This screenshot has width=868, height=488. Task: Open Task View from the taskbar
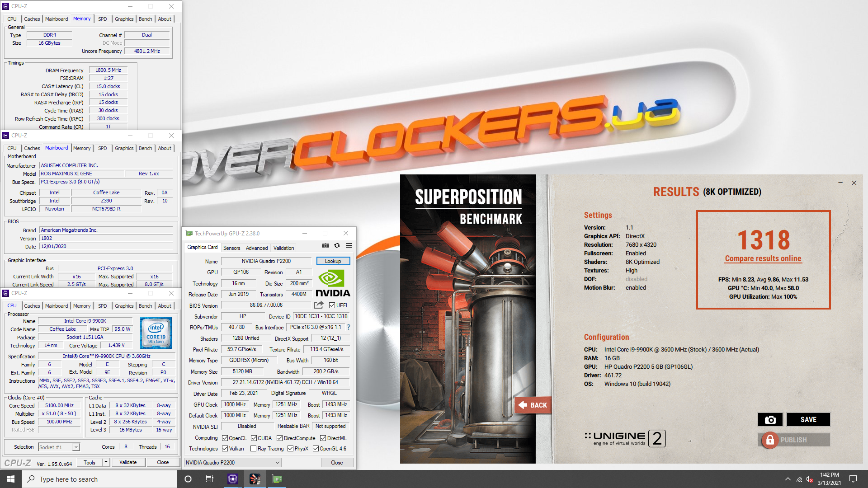pos(210,479)
